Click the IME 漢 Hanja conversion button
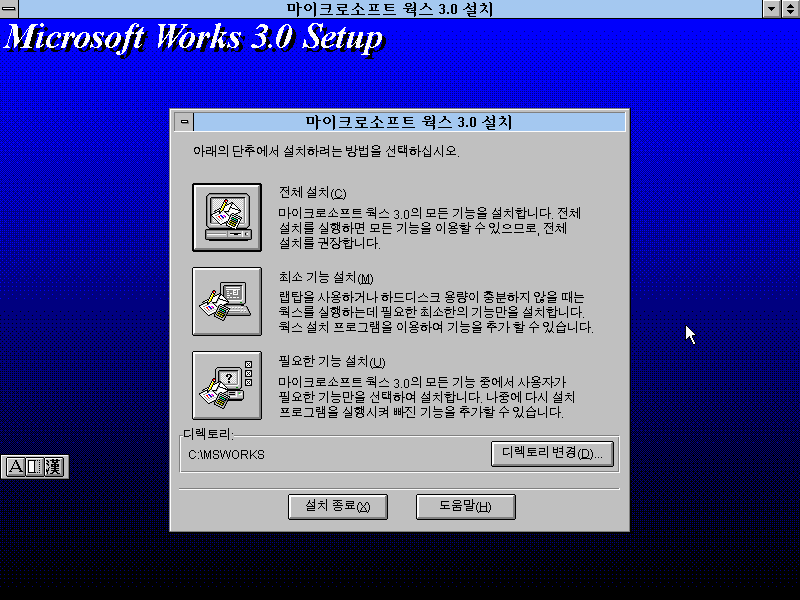The image size is (800, 600). 53,466
